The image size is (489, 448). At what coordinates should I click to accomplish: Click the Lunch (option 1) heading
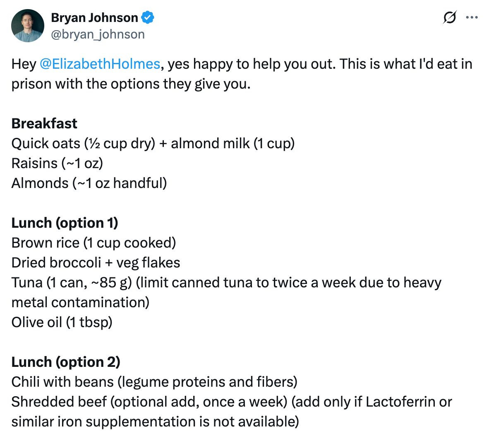65,223
